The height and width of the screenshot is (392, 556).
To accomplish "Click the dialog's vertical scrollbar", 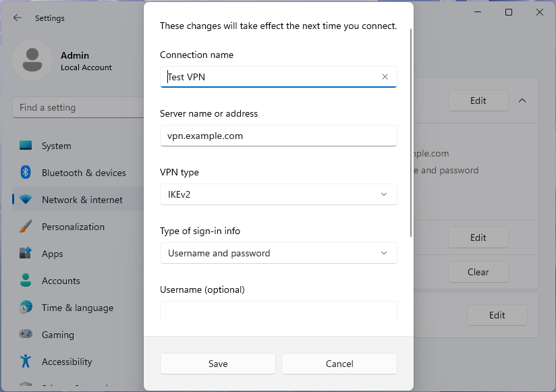I will click(x=411, y=135).
